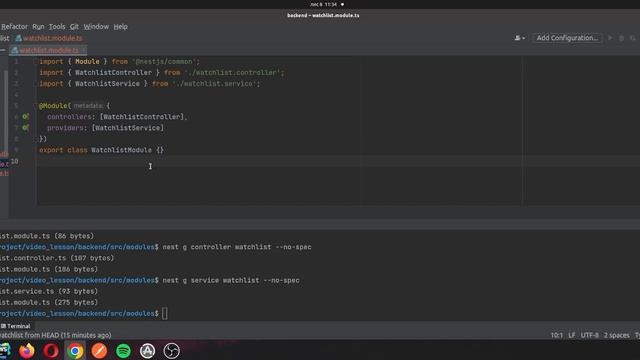Click the gutter icon beside providers line
640x360 pixels.
pyautogui.click(x=25, y=128)
